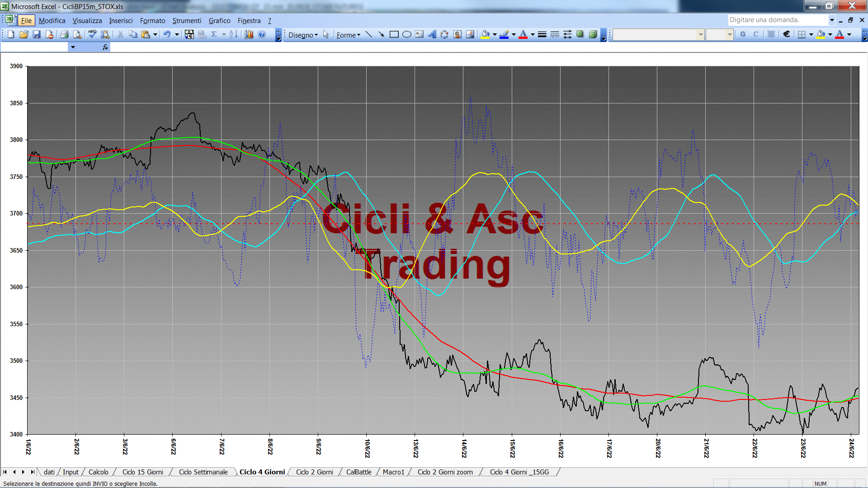
Task: Go to the last sheet tab
Action: tap(33, 472)
